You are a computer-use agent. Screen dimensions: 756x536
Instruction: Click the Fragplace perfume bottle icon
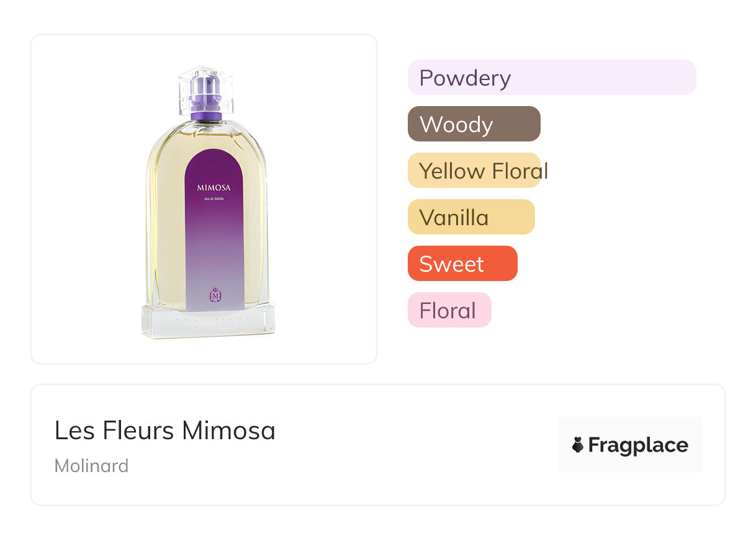[x=578, y=445]
